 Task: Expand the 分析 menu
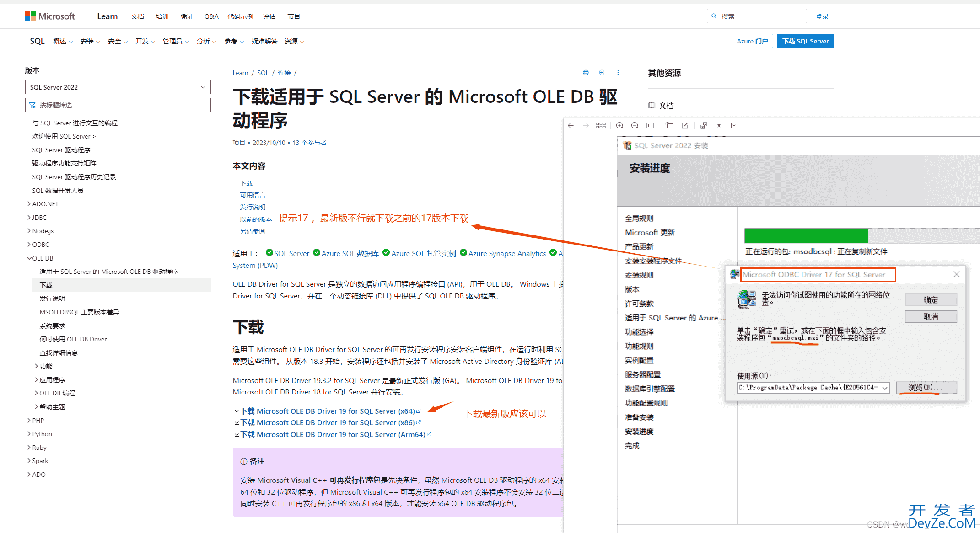click(206, 42)
